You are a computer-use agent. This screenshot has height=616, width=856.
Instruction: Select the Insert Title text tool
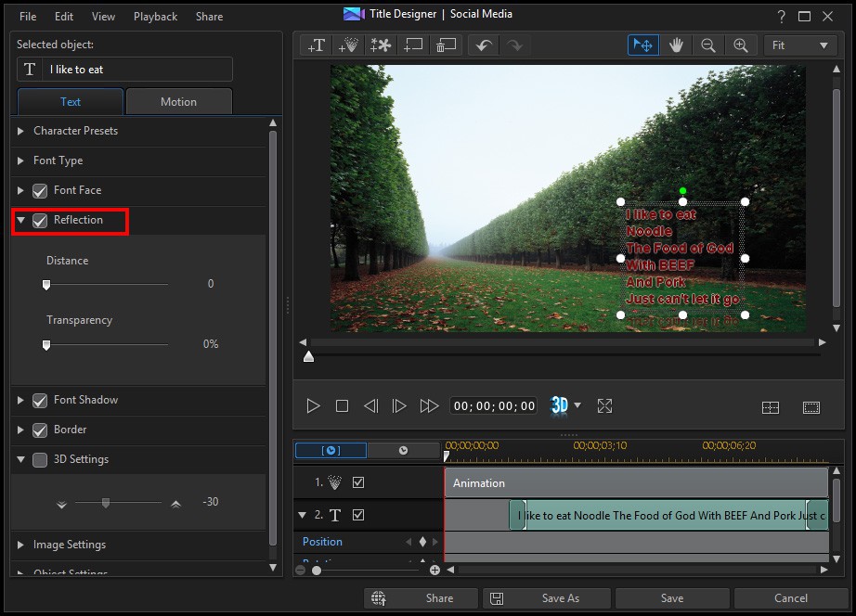tap(317, 45)
